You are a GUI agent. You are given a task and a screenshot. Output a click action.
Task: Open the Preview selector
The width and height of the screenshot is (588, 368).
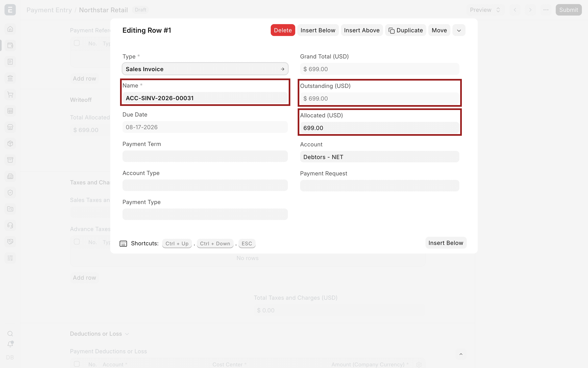[485, 10]
